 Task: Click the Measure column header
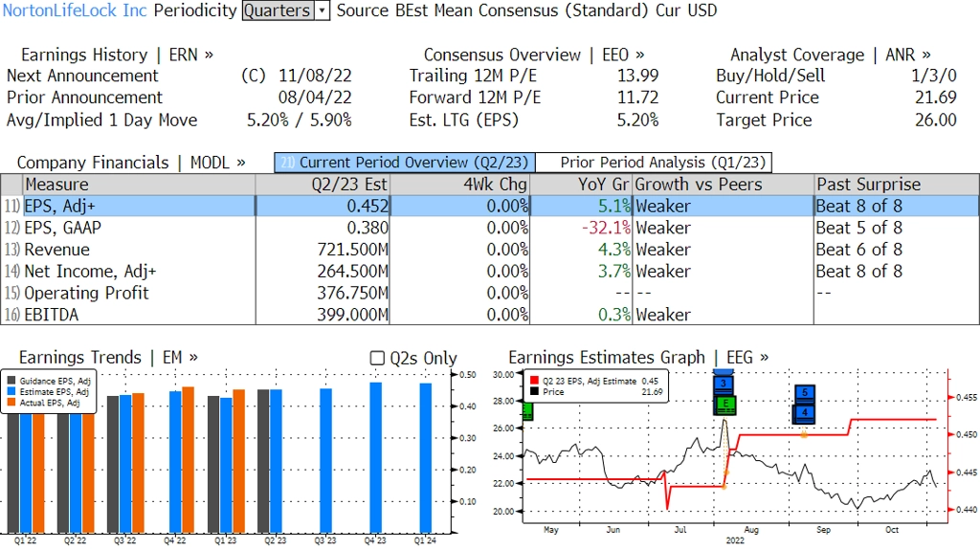139,185
